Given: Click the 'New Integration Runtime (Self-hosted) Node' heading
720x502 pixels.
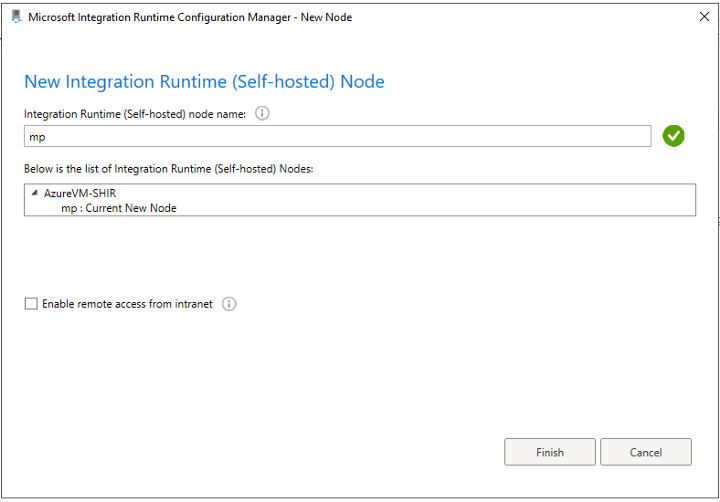Looking at the screenshot, I should click(x=204, y=82).
